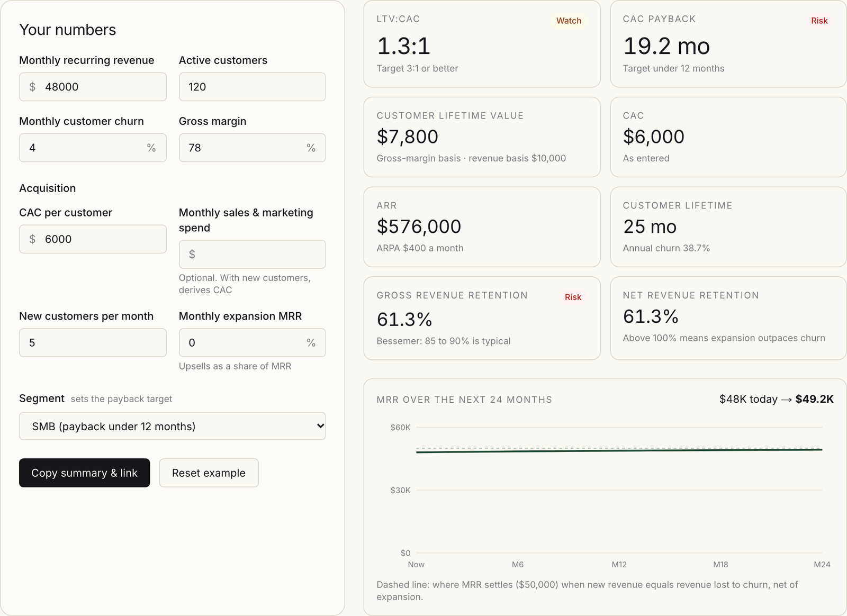
Task: Click 'Target under 12 months' text
Action: [673, 68]
